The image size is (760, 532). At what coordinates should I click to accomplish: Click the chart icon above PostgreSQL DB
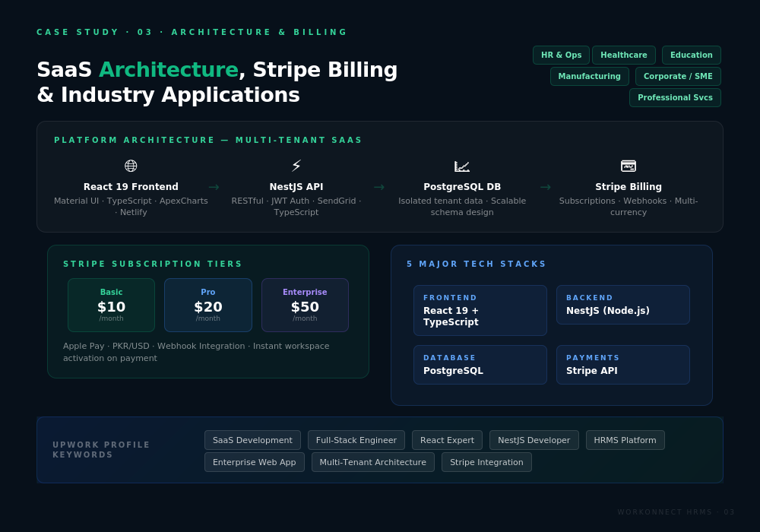tap(462, 166)
